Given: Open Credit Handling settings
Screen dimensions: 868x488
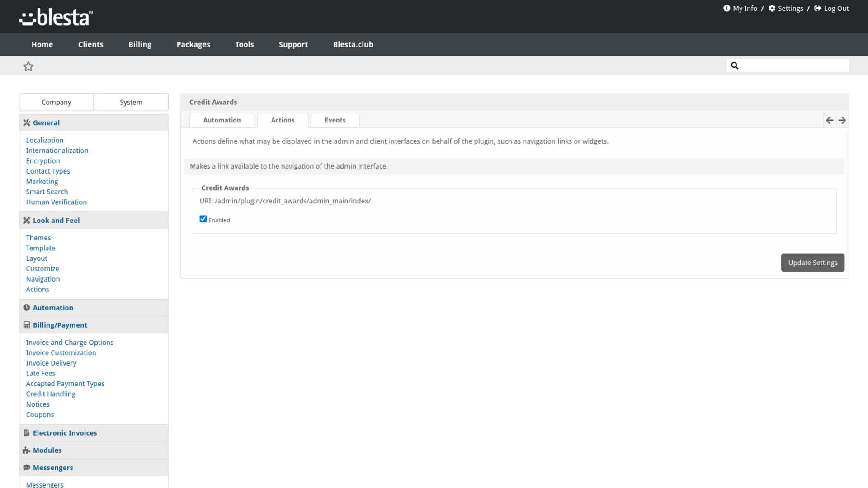Looking at the screenshot, I should point(51,394).
